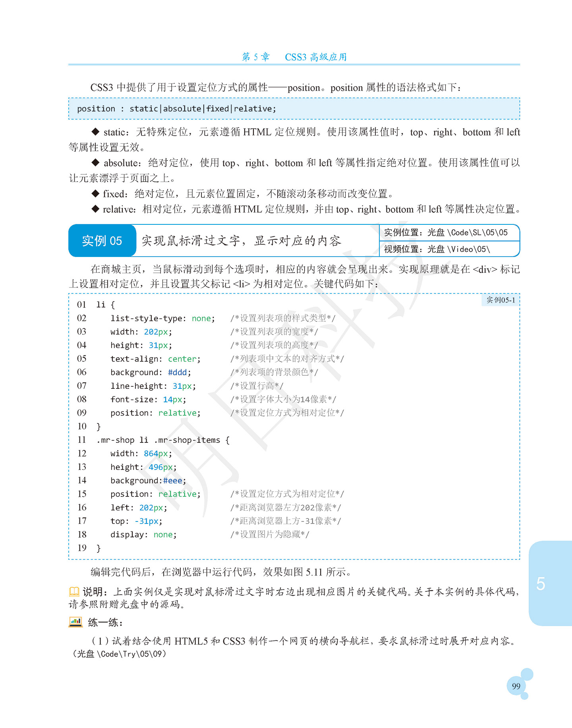Click code line 09 position: relative
The image size is (572, 728).
tap(155, 413)
